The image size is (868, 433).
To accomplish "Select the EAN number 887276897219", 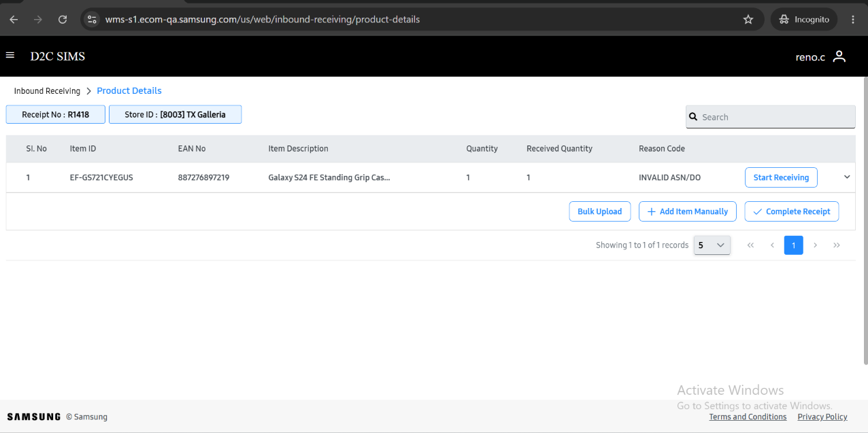I will pos(203,177).
